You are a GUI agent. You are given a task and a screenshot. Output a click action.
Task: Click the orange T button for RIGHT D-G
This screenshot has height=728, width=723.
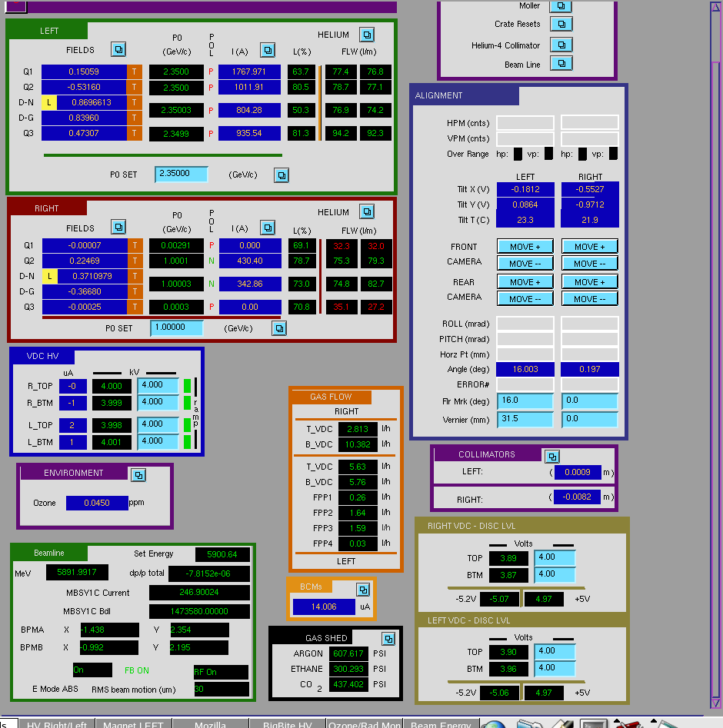pyautogui.click(x=135, y=291)
